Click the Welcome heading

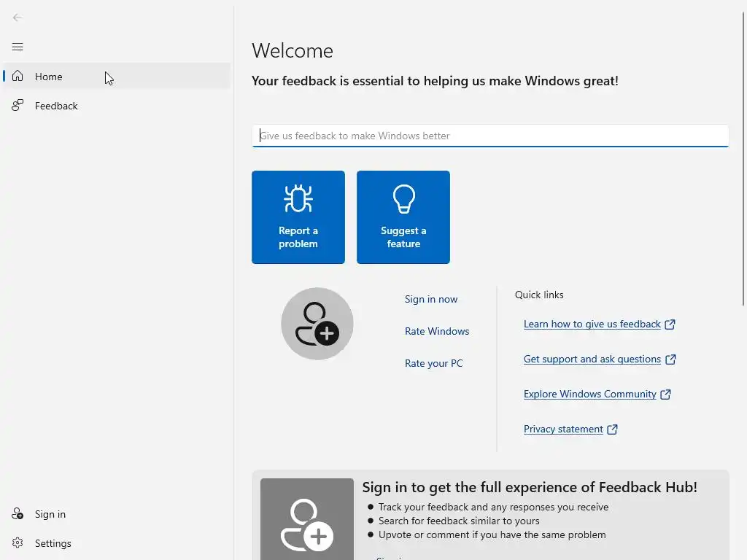[293, 51]
